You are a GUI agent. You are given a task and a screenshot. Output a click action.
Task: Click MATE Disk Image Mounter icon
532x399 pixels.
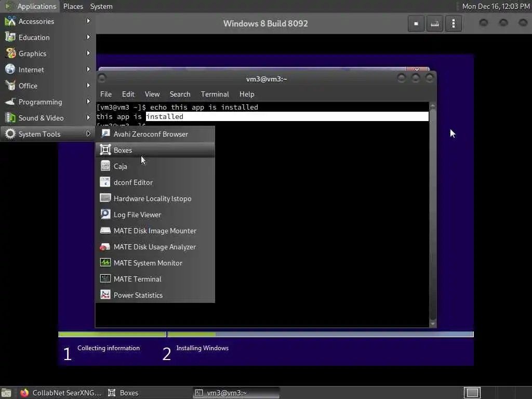point(105,230)
